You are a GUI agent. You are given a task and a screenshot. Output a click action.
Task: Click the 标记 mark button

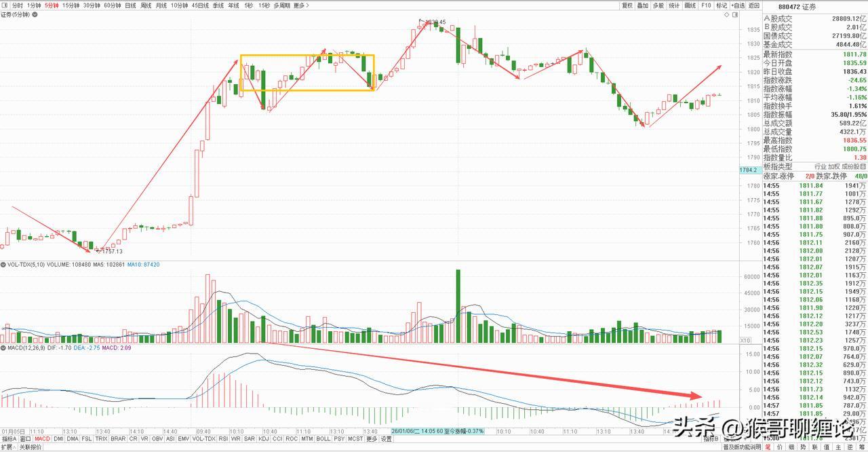pos(722,5)
